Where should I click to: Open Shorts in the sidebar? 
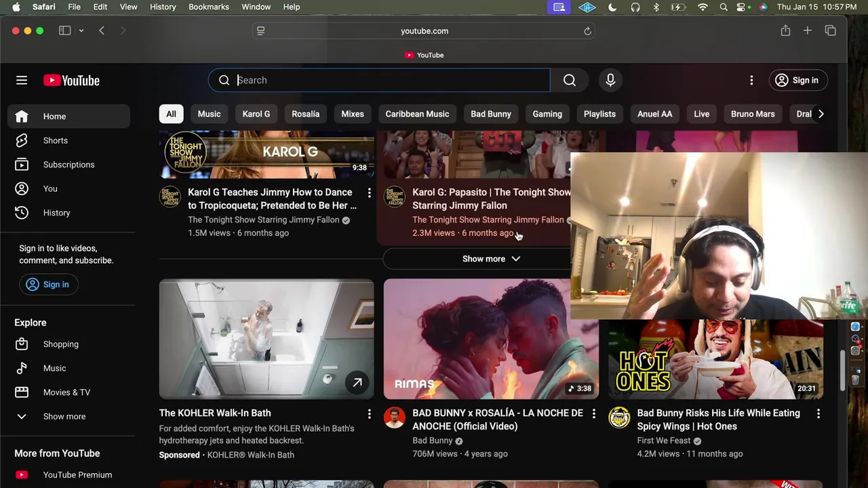tap(68, 140)
